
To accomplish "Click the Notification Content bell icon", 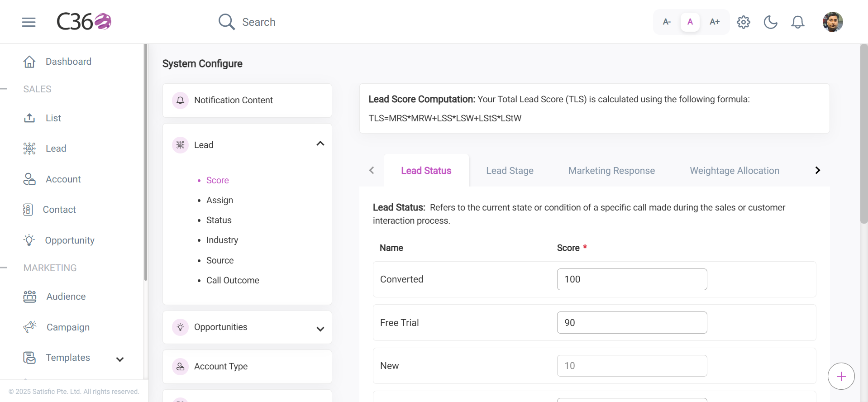I will click(x=180, y=100).
